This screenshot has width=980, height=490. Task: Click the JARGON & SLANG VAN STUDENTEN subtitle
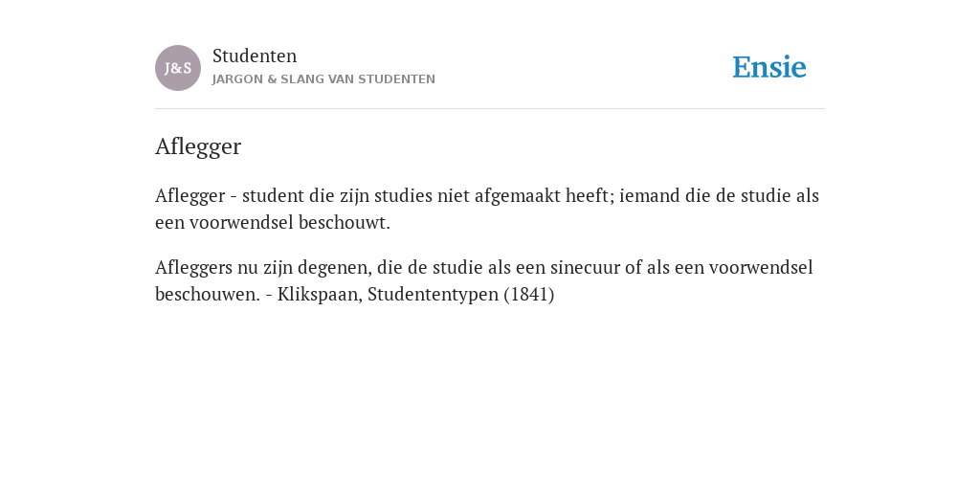coord(323,79)
